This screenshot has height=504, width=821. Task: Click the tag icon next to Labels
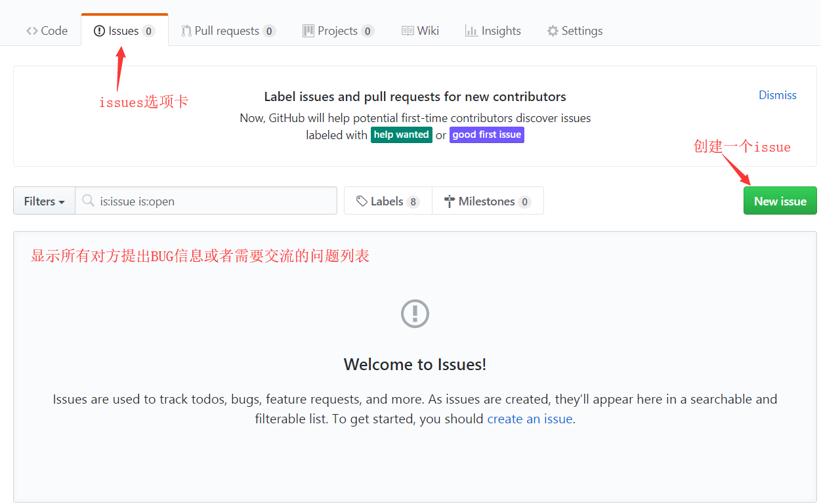pos(362,201)
